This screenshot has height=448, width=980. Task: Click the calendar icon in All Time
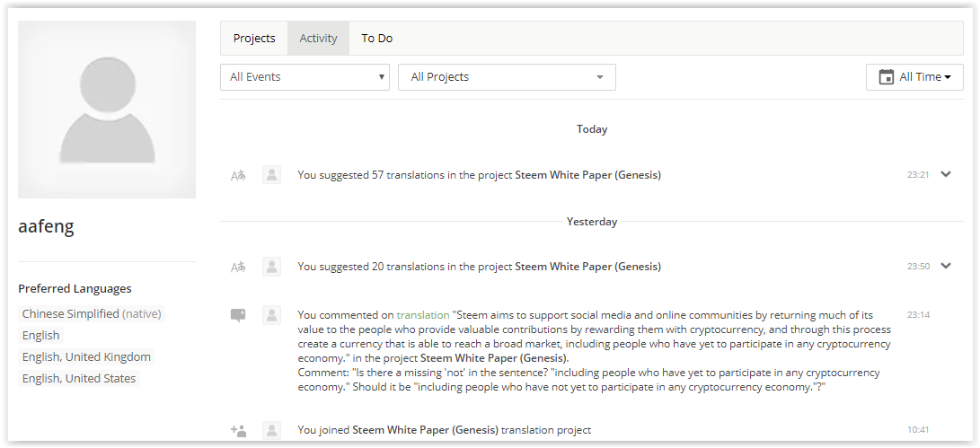[886, 77]
